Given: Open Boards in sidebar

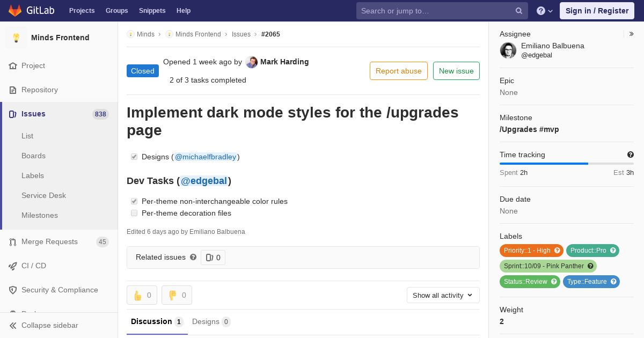Looking at the screenshot, I should click(x=33, y=156).
